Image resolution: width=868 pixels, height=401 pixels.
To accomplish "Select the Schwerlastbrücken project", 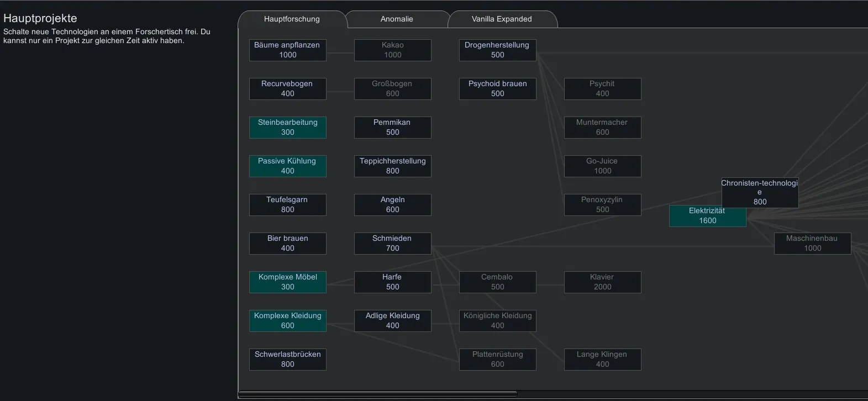I will pos(287,359).
